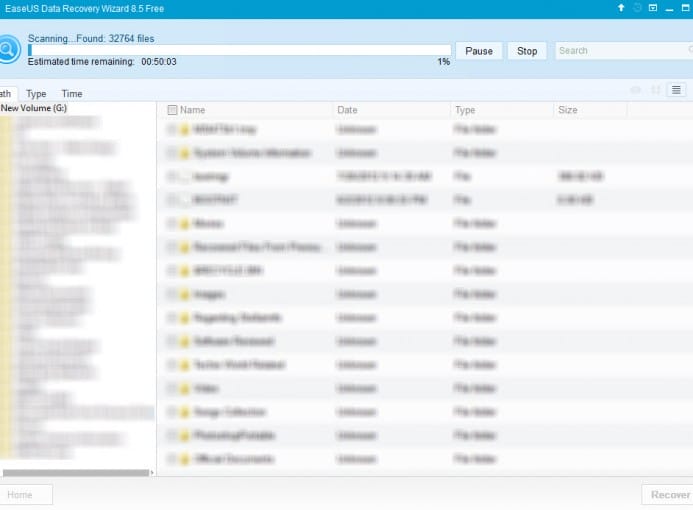Click the tree panel horizontal scrollbar

pos(76,473)
